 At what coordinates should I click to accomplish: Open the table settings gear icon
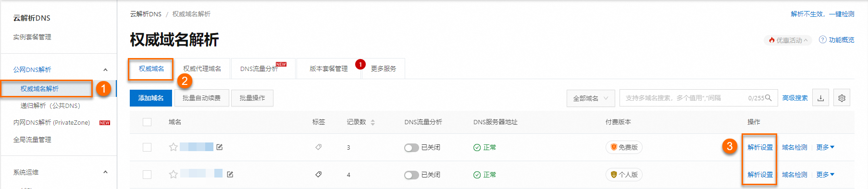coord(842,98)
